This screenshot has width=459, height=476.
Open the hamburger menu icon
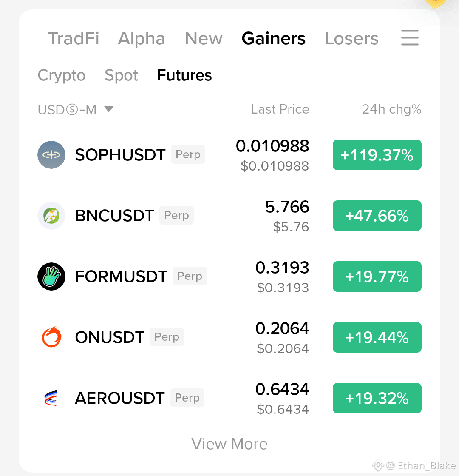click(x=410, y=37)
